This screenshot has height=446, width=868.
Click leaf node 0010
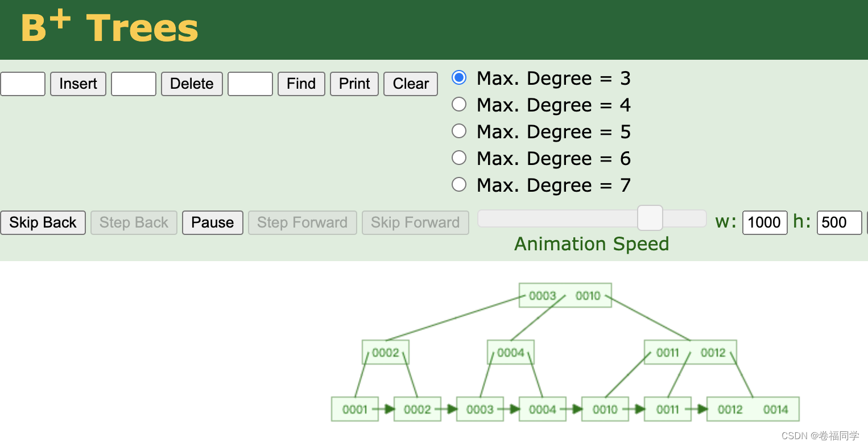coord(605,409)
